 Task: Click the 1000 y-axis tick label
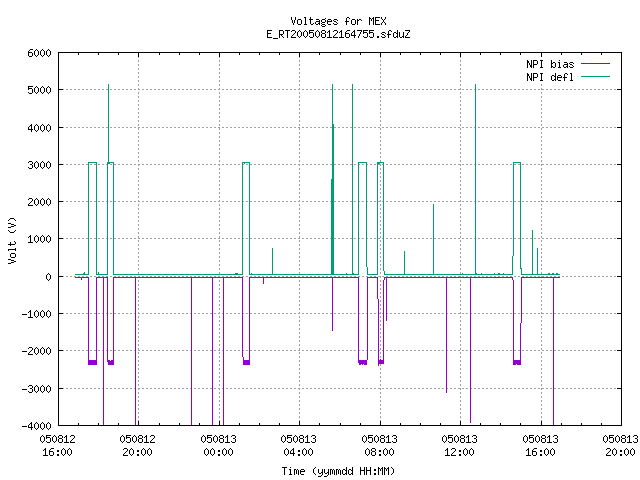(40, 239)
